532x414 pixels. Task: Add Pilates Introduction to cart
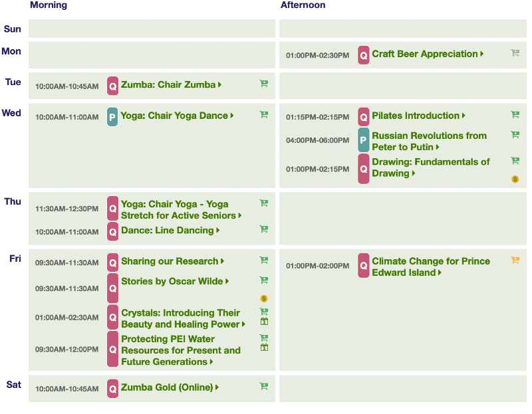pyautogui.click(x=515, y=114)
